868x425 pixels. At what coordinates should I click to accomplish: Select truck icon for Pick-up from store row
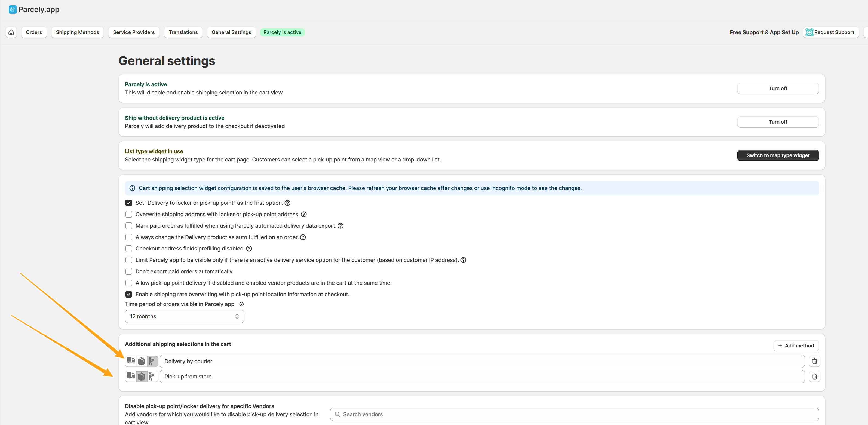click(131, 377)
